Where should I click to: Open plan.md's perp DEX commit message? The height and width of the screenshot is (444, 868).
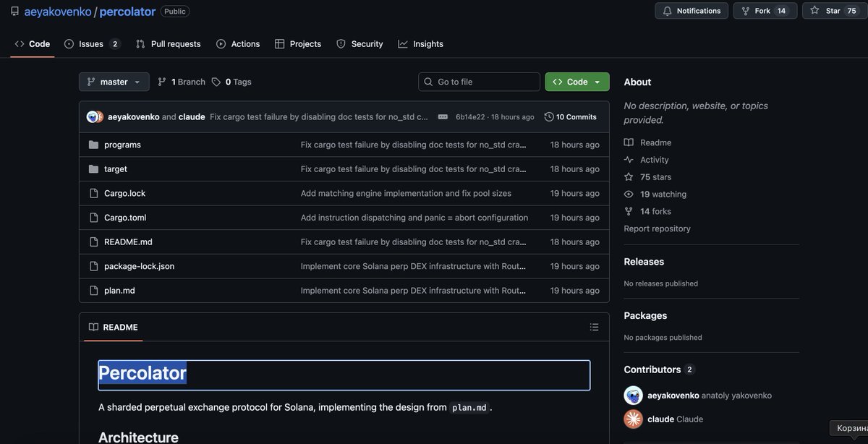(414, 291)
